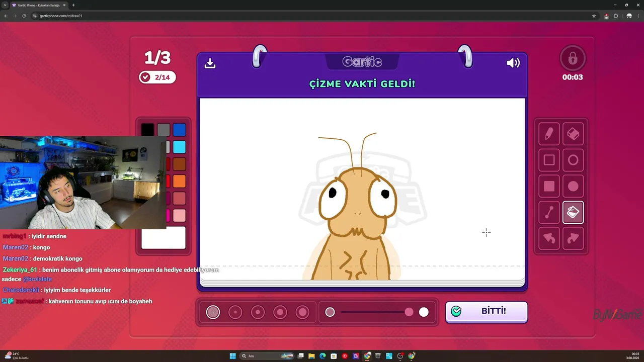
Task: Open YouTube Music from the taskbar
Action: pos(345,356)
